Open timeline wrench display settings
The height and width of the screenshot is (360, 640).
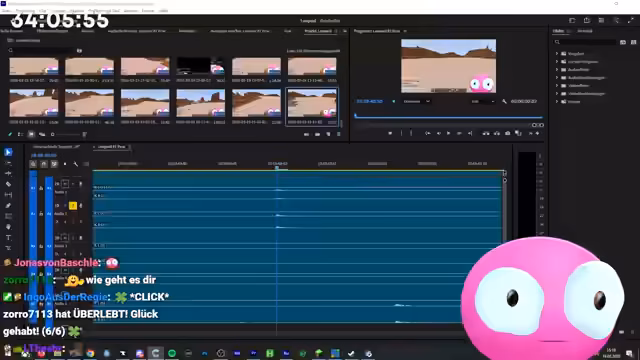pyautogui.click(x=76, y=164)
